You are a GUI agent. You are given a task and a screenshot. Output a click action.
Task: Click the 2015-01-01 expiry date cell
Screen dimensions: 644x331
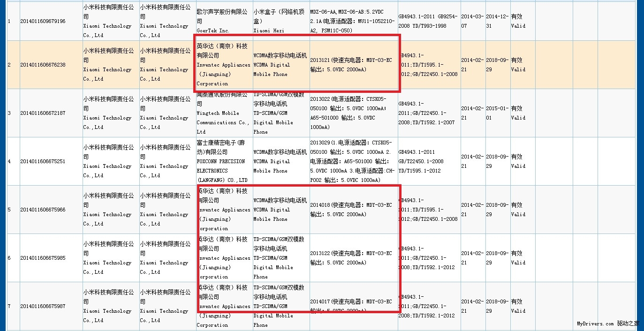[x=497, y=113]
